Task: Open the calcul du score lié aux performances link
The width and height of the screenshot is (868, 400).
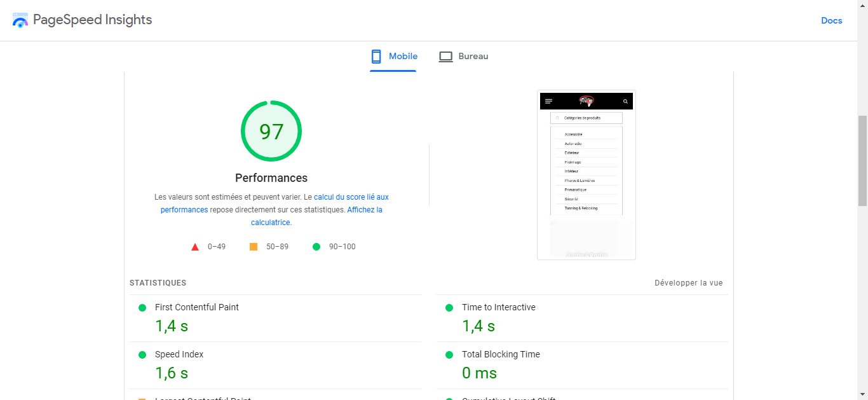Action: 275,203
